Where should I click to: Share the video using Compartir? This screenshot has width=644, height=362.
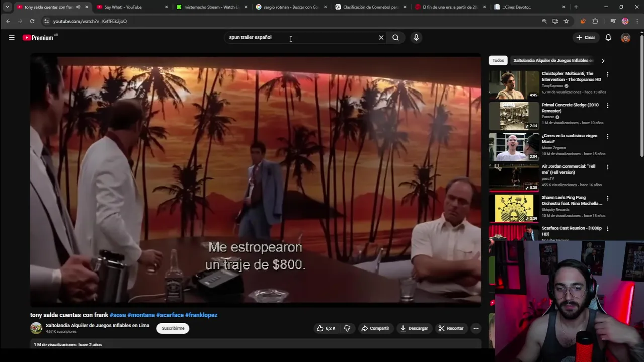[x=375, y=328]
